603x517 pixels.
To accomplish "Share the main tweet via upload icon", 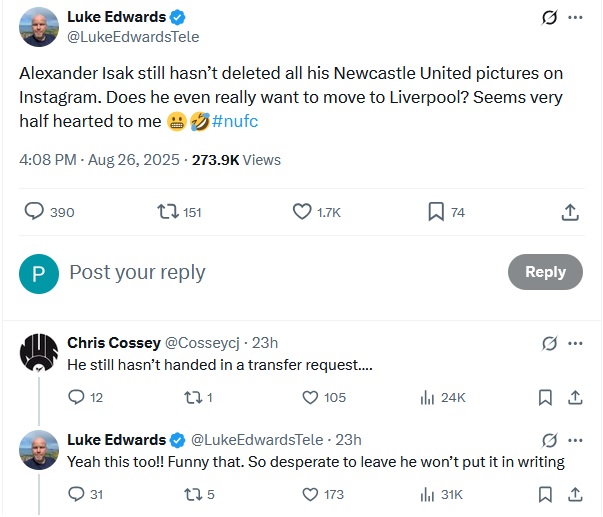I will point(570,212).
